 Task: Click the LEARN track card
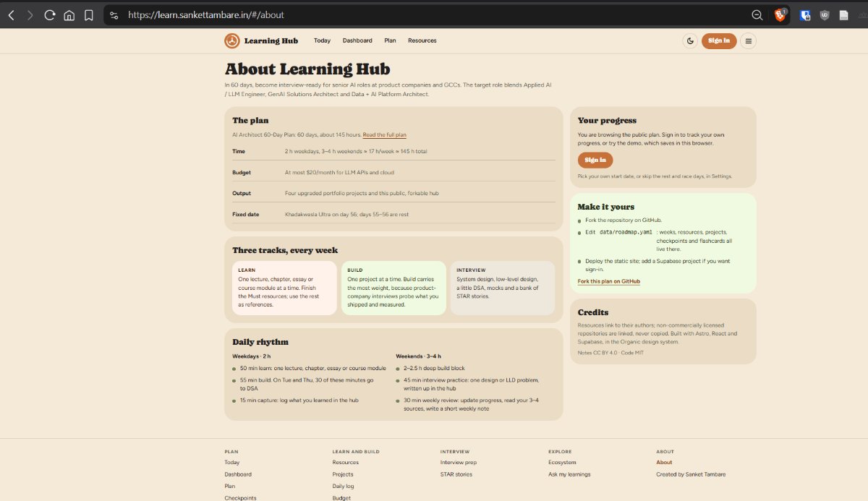tap(284, 288)
